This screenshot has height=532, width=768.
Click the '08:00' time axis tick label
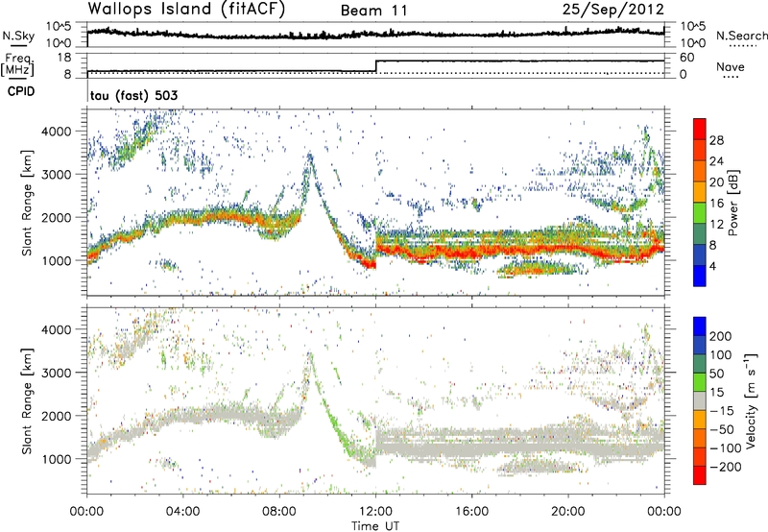279,512
